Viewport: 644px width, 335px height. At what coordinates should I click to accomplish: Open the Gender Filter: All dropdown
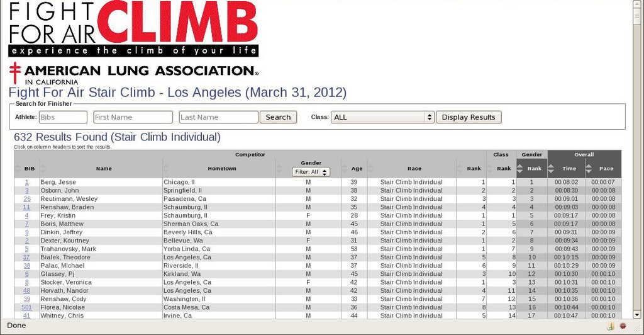click(311, 172)
